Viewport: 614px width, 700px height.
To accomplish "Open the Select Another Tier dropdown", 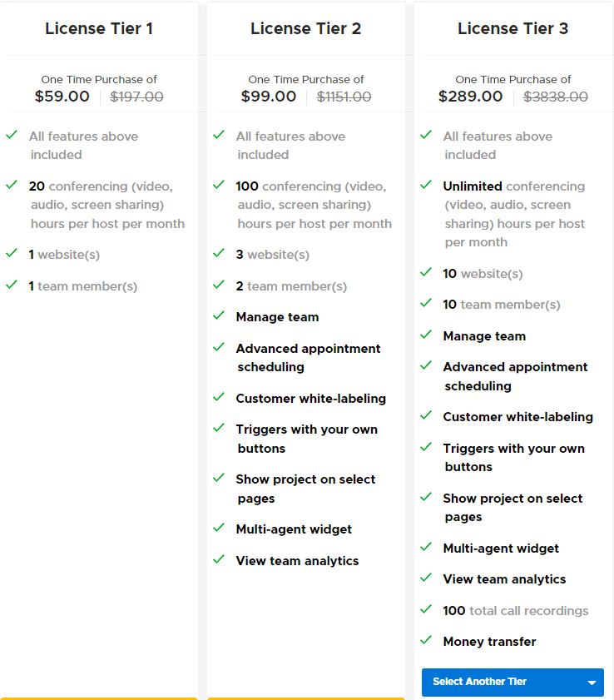I will (x=512, y=682).
